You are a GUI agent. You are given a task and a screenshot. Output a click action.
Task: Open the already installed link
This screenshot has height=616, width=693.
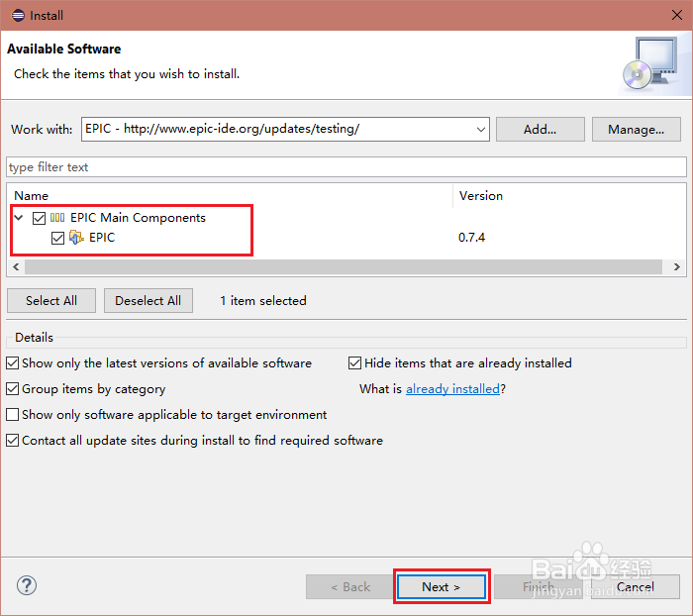point(452,388)
